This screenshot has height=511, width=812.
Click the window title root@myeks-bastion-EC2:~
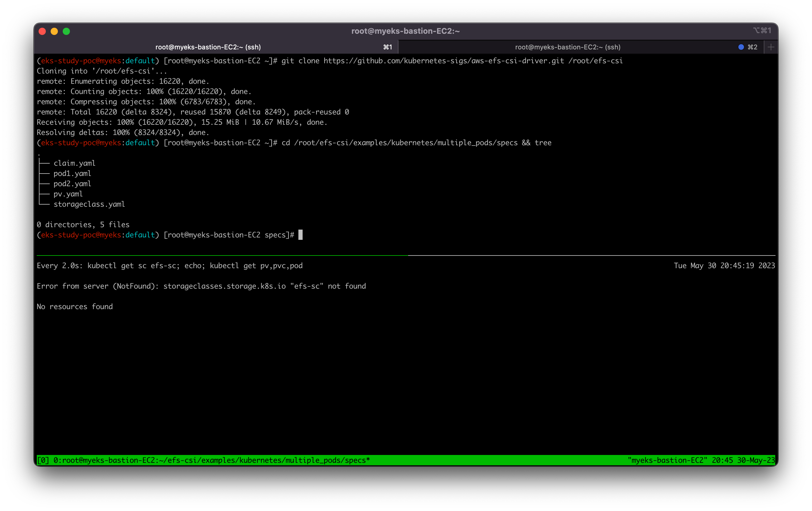[x=405, y=31]
